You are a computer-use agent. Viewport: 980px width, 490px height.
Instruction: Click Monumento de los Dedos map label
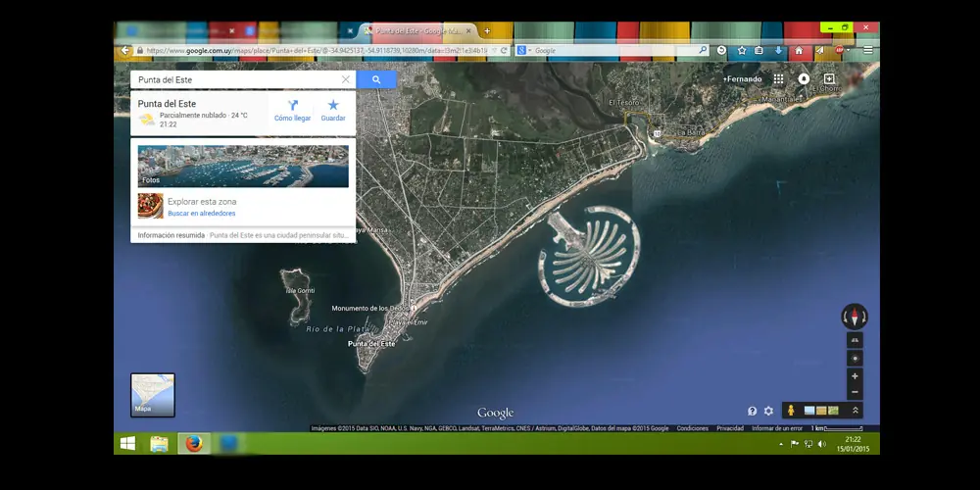(368, 308)
